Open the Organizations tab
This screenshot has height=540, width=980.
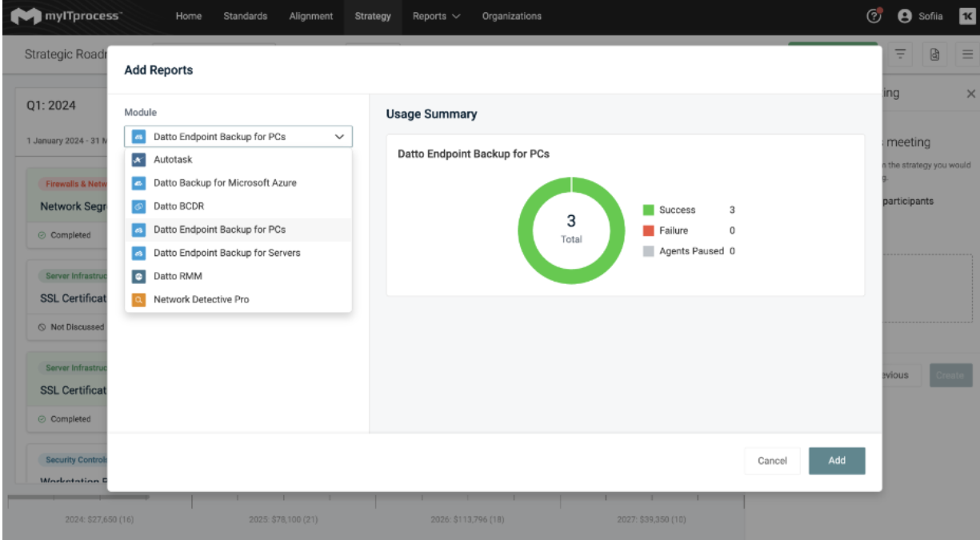tap(512, 16)
